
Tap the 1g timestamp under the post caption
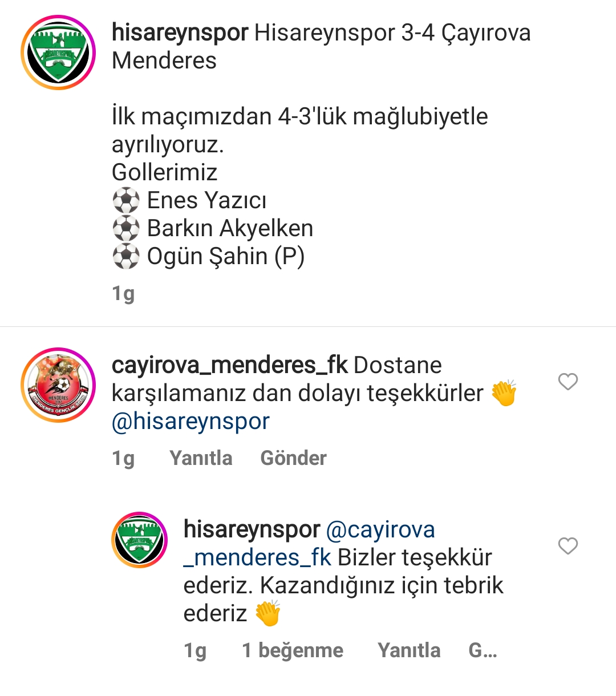point(123,294)
